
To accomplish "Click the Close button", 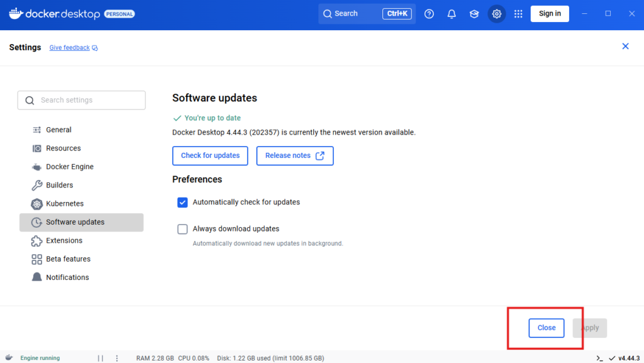I will (x=547, y=328).
